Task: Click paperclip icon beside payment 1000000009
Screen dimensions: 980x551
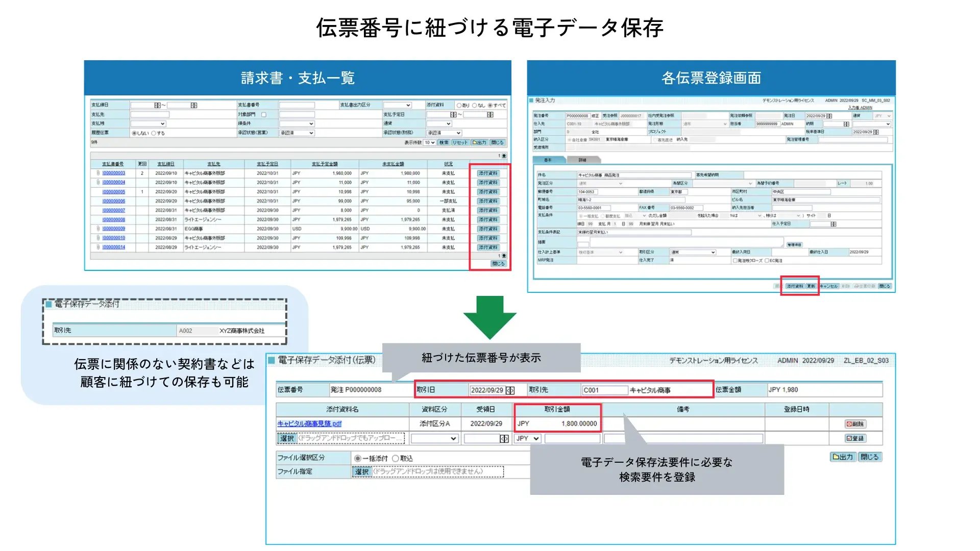Action: click(98, 229)
